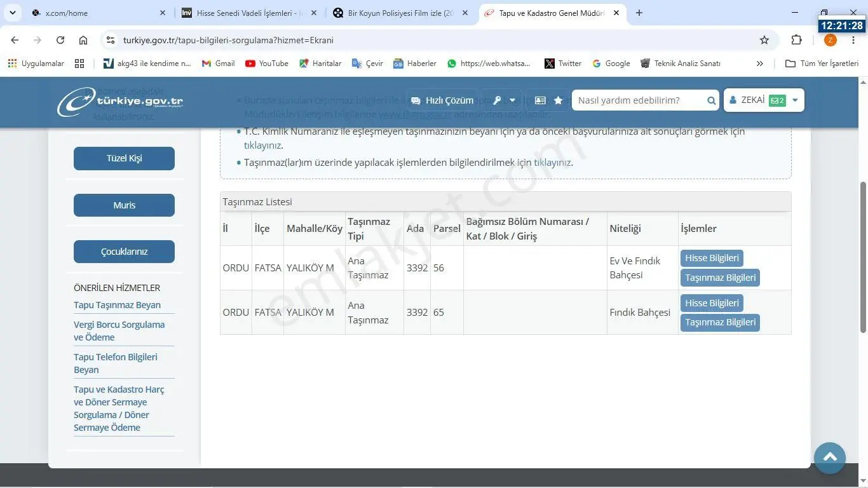Open the Haritalar bookmark
Viewport: 868px width, 488px height.
coord(320,64)
